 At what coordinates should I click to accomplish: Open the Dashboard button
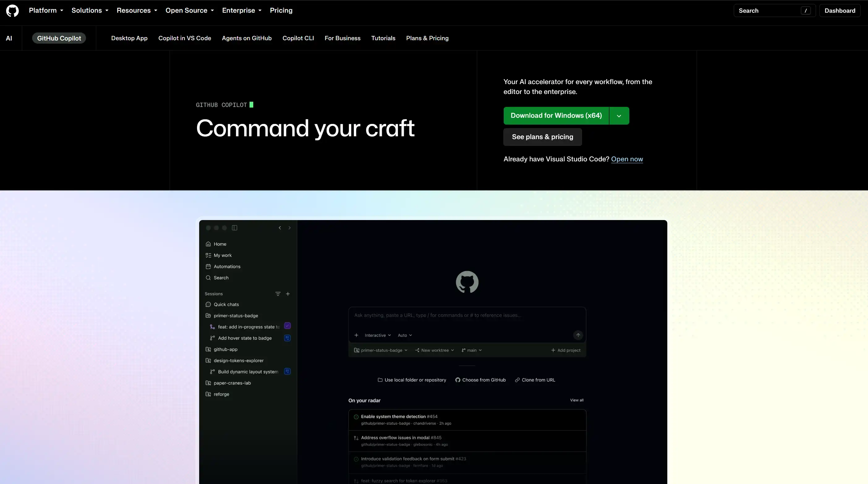point(840,11)
